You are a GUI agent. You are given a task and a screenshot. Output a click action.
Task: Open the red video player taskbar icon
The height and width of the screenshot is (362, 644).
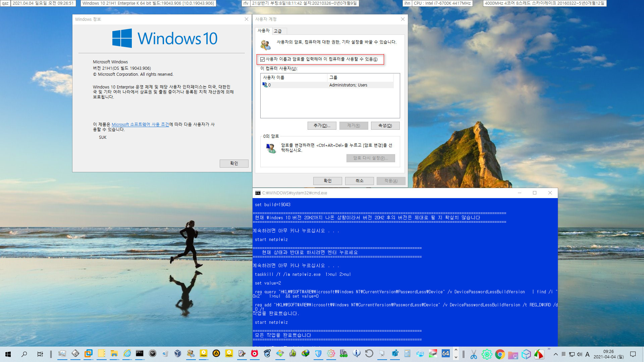255,354
